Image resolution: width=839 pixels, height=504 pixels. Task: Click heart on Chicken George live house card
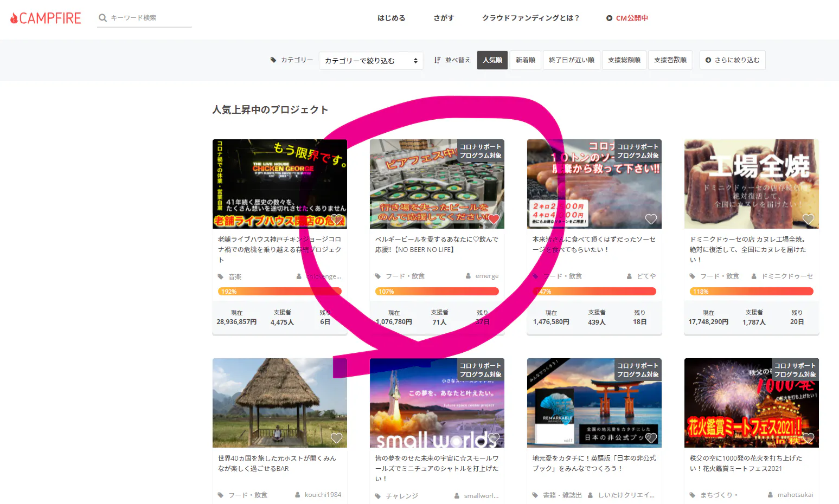[x=336, y=219]
